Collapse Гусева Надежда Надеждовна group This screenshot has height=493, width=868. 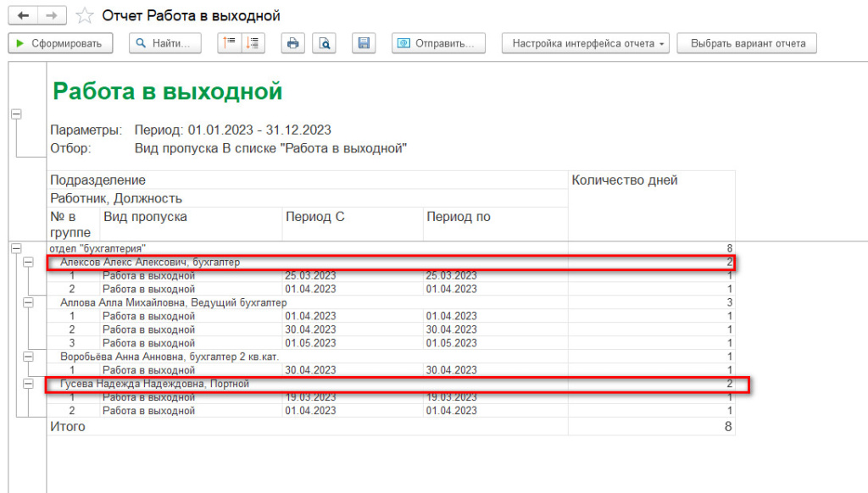pos(29,384)
